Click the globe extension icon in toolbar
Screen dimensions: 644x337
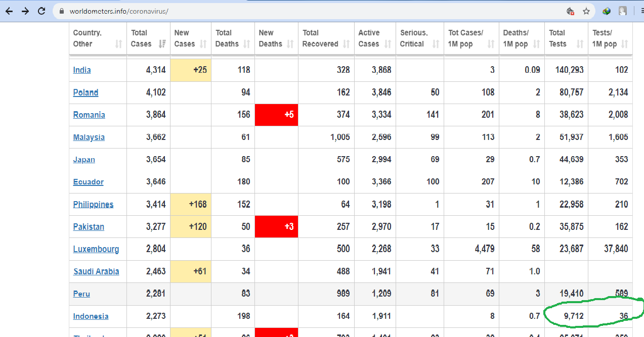[607, 11]
